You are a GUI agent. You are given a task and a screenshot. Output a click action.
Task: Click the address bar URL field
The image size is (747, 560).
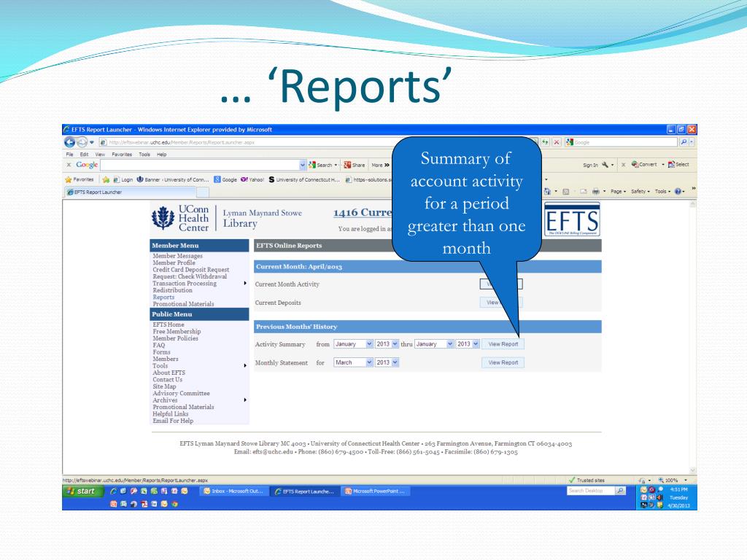tap(248, 142)
